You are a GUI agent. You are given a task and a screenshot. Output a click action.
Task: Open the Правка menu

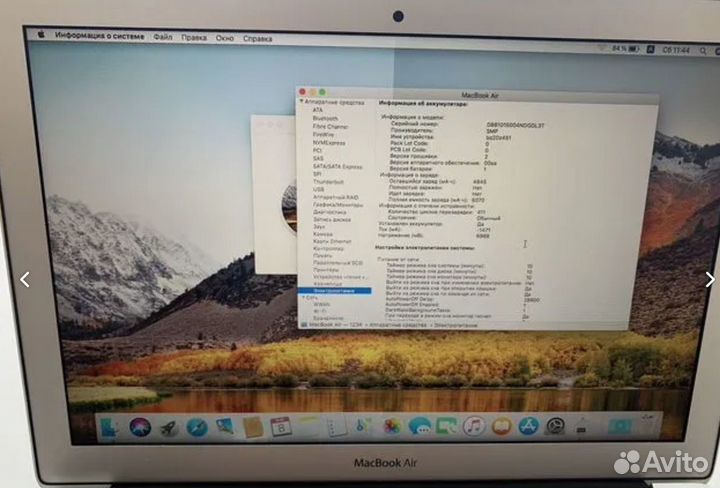[194, 38]
